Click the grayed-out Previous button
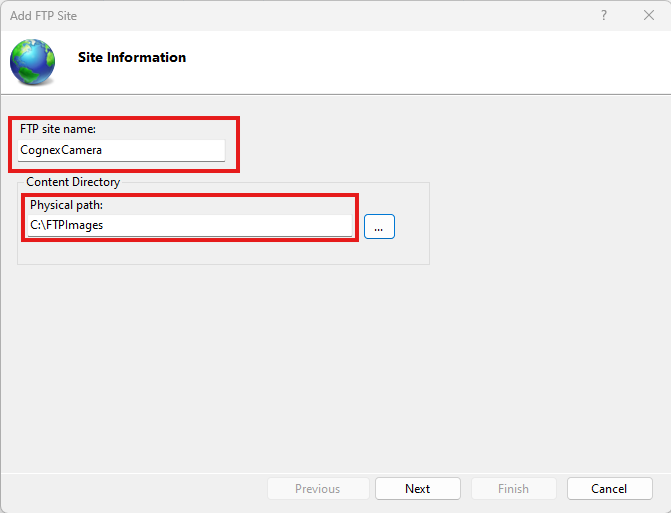Viewport: 671px width, 513px height. [x=317, y=489]
